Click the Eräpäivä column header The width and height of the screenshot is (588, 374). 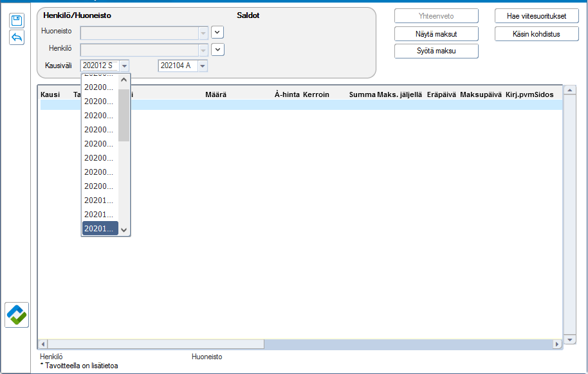click(441, 94)
